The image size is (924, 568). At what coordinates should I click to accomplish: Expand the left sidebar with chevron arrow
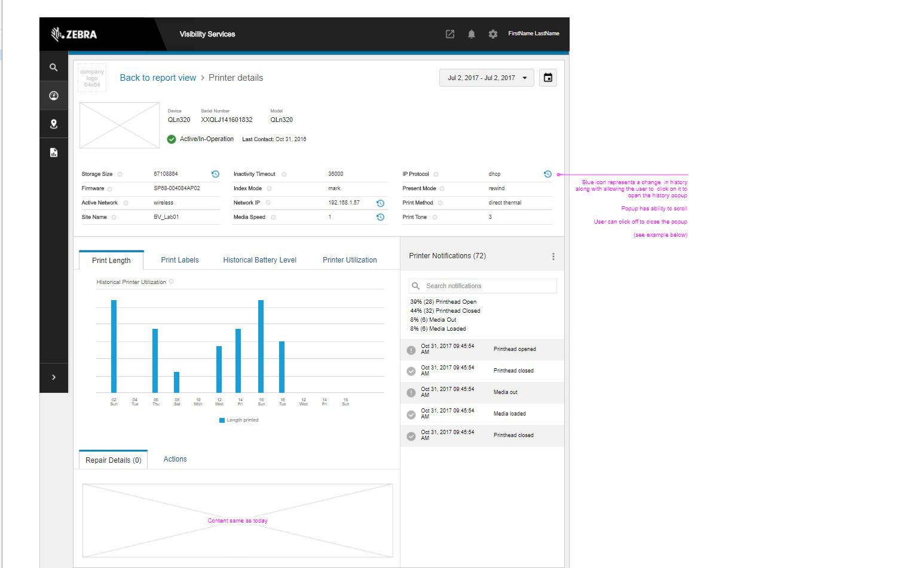[x=54, y=377]
